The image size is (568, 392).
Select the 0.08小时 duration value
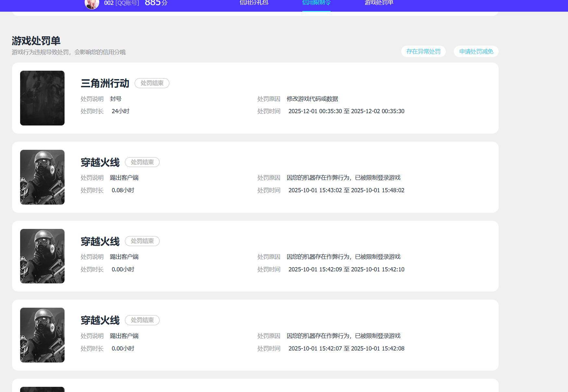click(123, 190)
